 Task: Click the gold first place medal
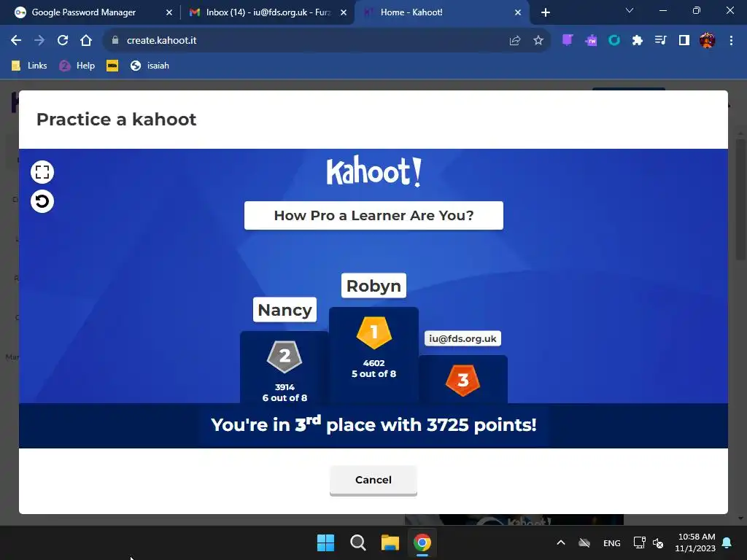coord(374,332)
